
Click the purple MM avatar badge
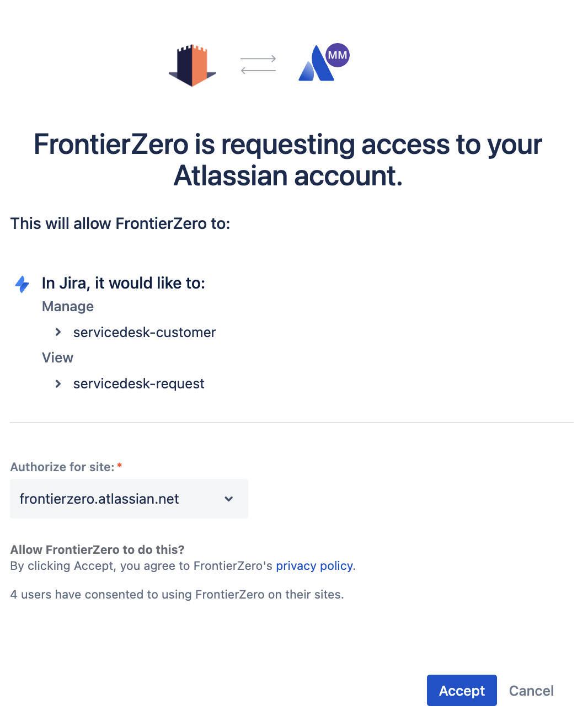337,55
